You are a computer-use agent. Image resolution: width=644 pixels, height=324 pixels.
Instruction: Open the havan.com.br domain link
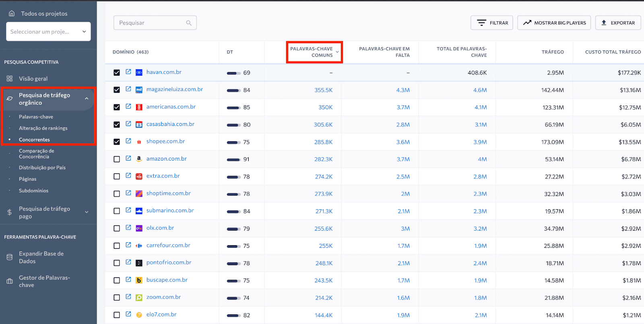pyautogui.click(x=164, y=72)
